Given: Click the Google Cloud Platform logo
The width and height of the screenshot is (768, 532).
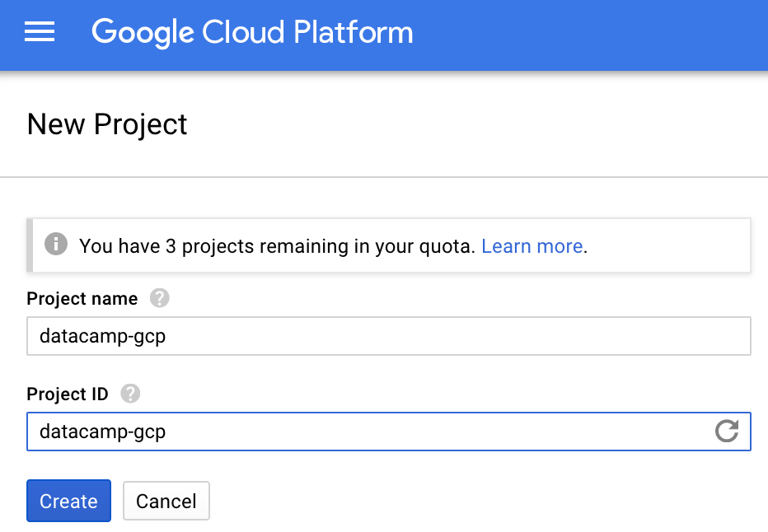Looking at the screenshot, I should (x=251, y=33).
